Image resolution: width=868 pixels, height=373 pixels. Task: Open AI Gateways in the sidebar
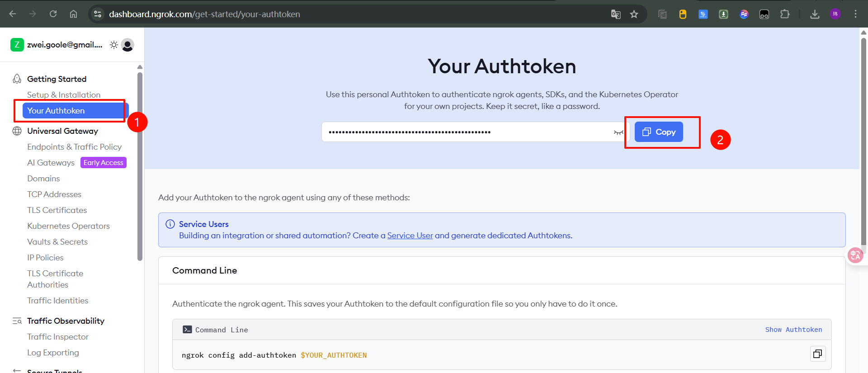click(51, 163)
